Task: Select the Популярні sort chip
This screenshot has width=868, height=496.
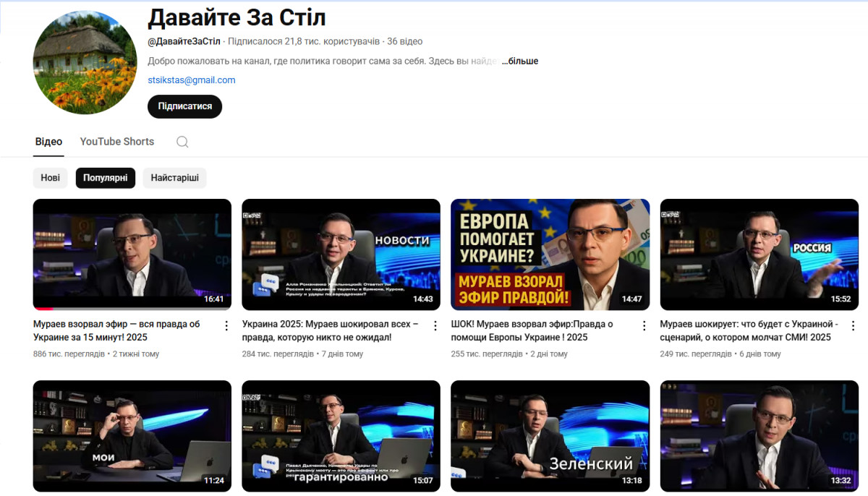Action: pyautogui.click(x=106, y=178)
